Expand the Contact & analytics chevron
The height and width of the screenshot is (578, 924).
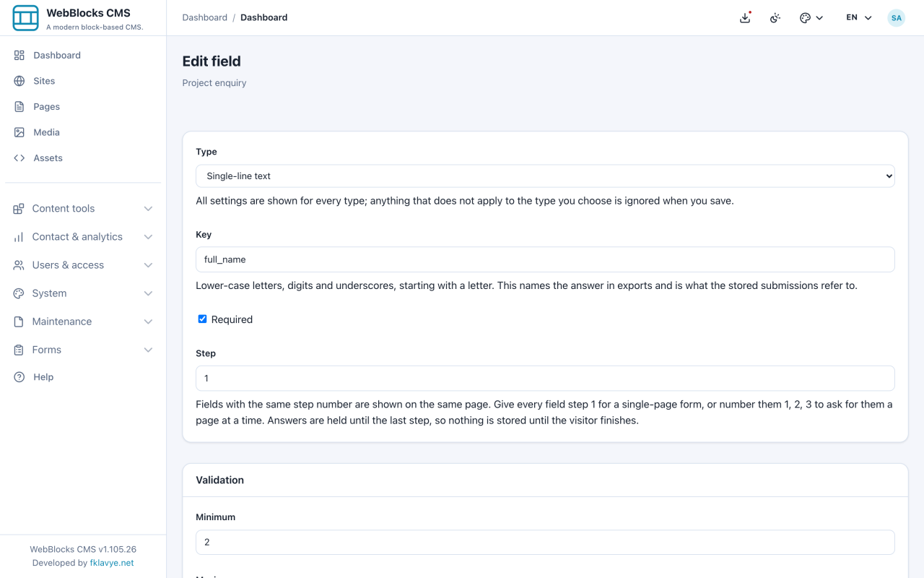[148, 237]
